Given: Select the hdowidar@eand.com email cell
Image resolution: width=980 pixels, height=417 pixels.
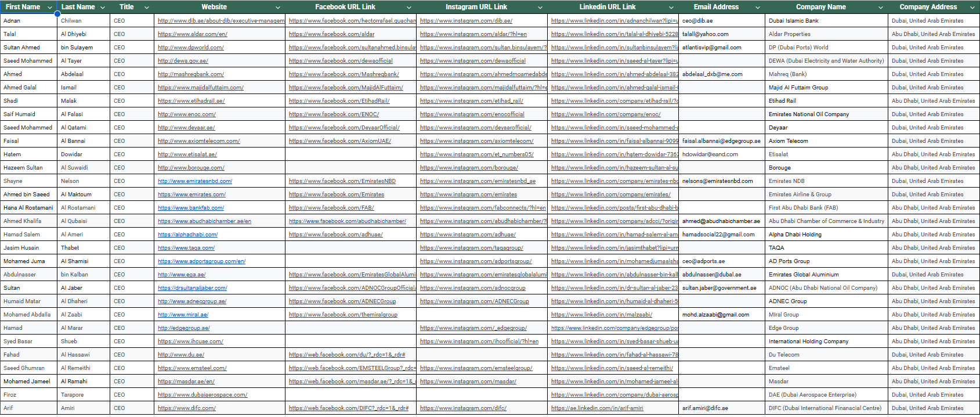Looking at the screenshot, I should [x=722, y=154].
